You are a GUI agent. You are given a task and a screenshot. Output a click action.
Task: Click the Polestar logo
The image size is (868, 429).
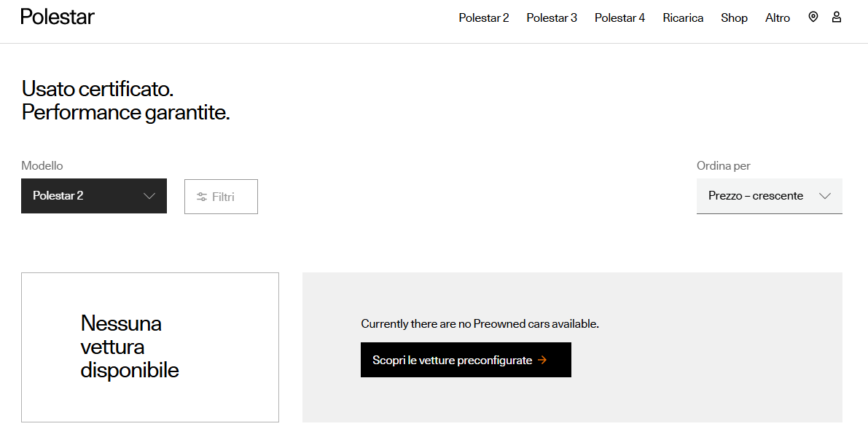click(x=58, y=17)
